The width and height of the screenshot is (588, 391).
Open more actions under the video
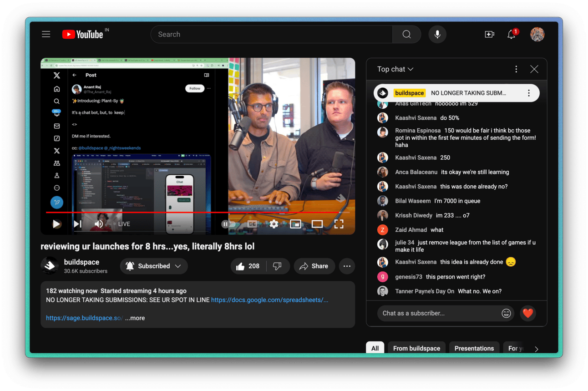[347, 266]
